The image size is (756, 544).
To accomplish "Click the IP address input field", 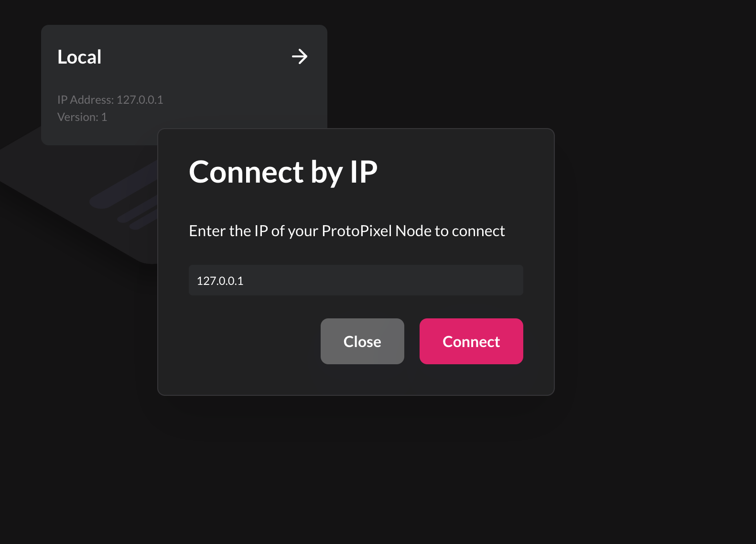I will [356, 280].
